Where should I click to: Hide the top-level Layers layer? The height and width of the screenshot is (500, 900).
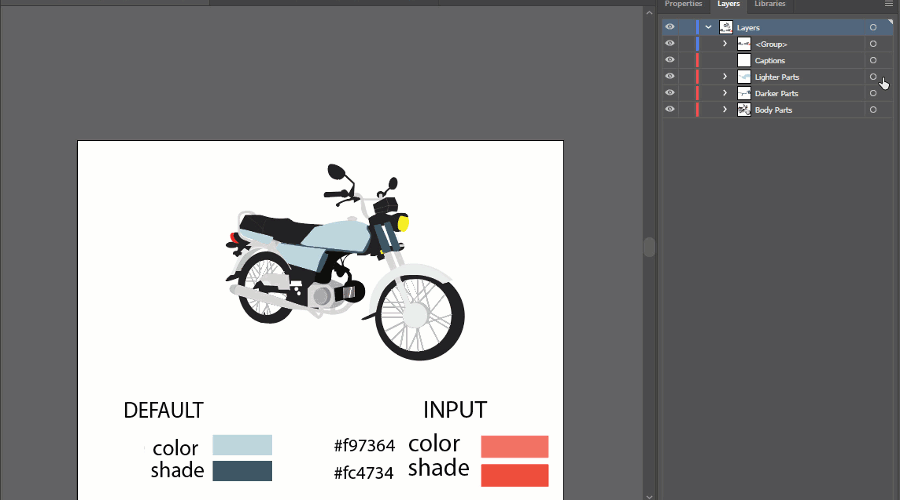[670, 27]
